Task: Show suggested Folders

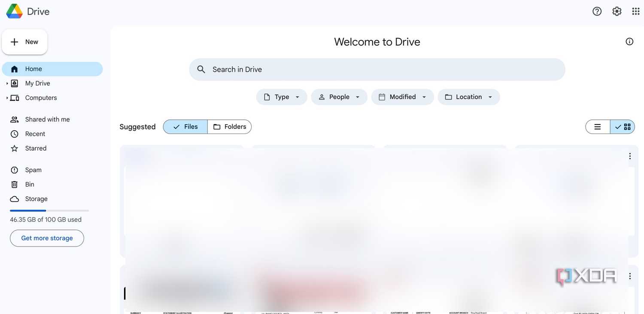Action: [x=230, y=127]
